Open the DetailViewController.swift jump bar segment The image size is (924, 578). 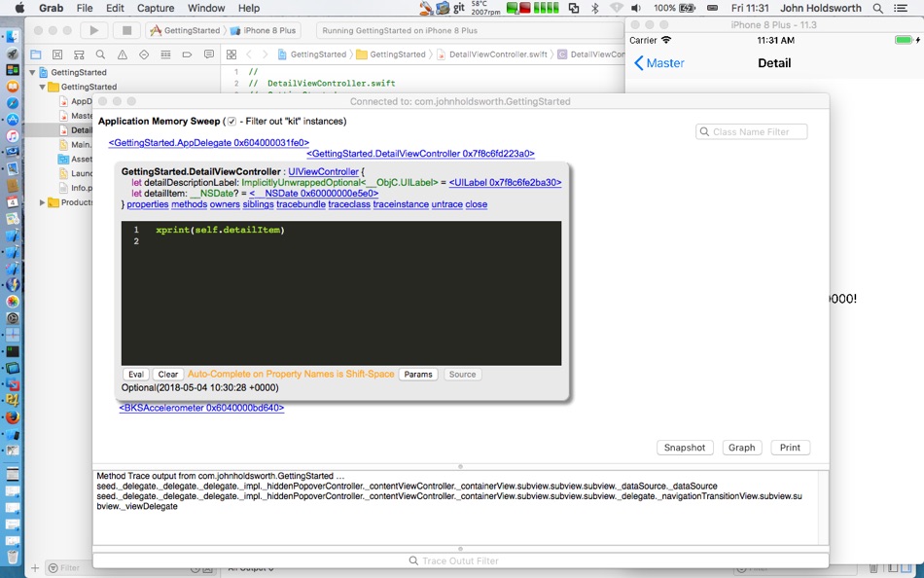point(491,54)
